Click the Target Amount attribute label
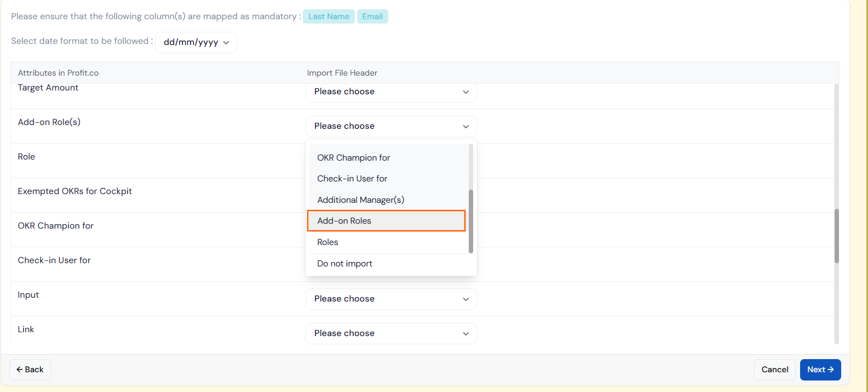The image size is (868, 392). click(48, 88)
